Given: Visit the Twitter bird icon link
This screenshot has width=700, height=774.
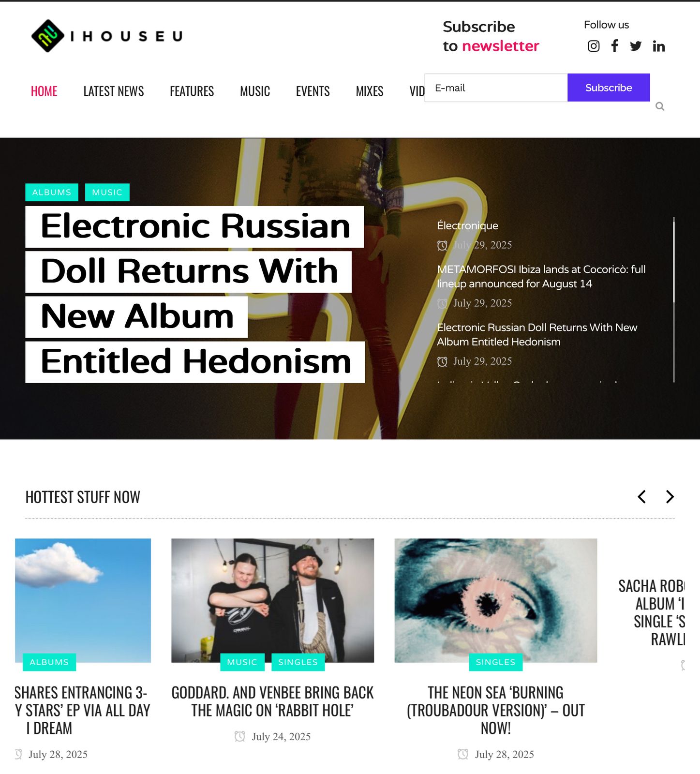Looking at the screenshot, I should coord(636,46).
